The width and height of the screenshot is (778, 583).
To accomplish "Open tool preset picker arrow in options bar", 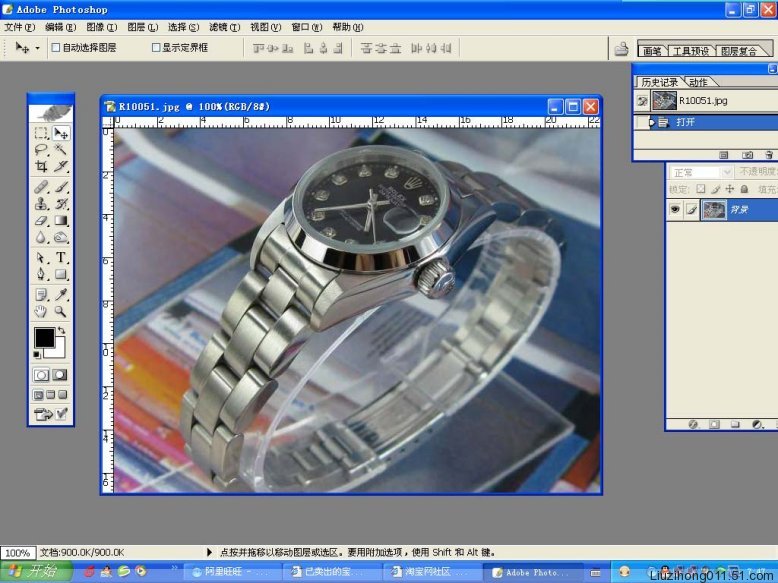I will (x=37, y=49).
